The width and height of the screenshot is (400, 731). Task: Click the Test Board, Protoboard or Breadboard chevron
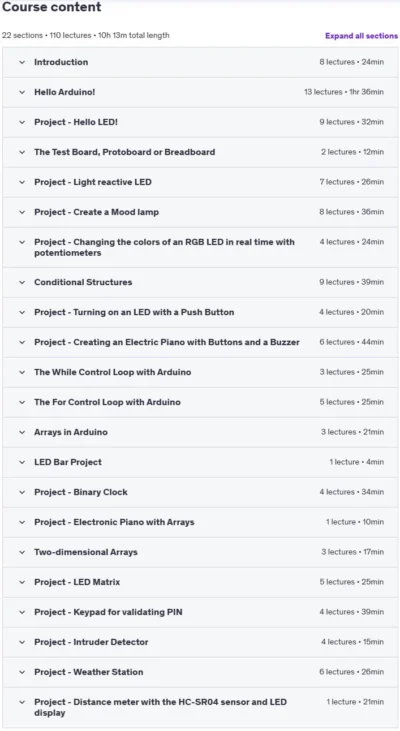22,152
